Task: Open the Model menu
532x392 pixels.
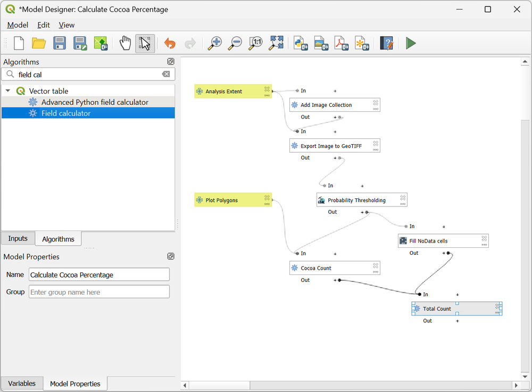Action: (18, 25)
